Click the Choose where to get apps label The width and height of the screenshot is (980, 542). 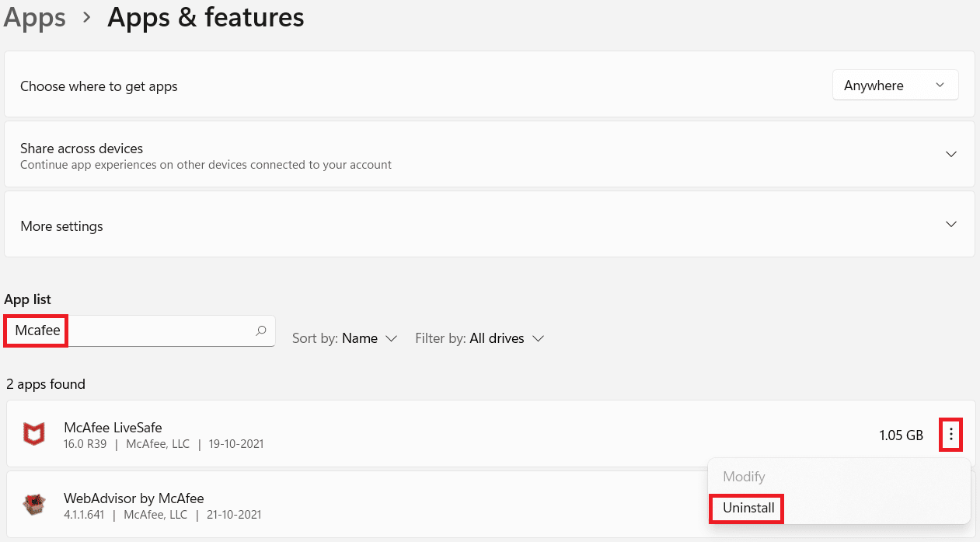pyautogui.click(x=99, y=86)
